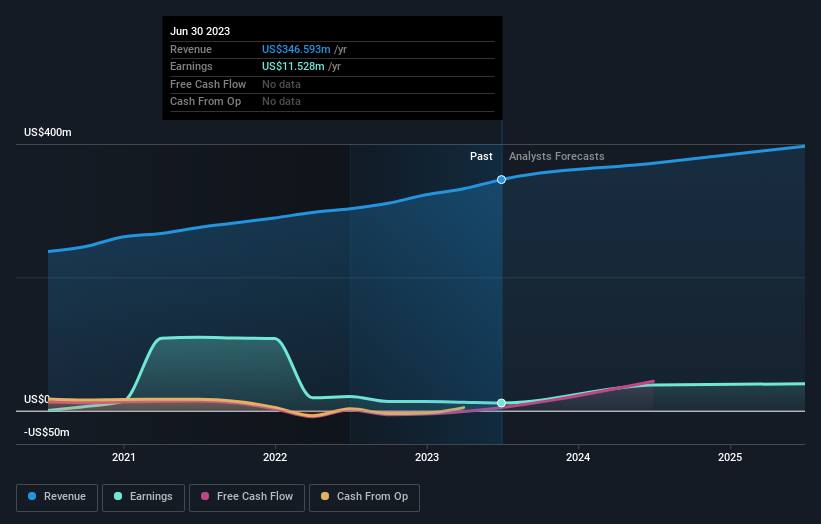The image size is (821, 524).
Task: Click the 2021 x-axis label
Action: pyautogui.click(x=124, y=458)
